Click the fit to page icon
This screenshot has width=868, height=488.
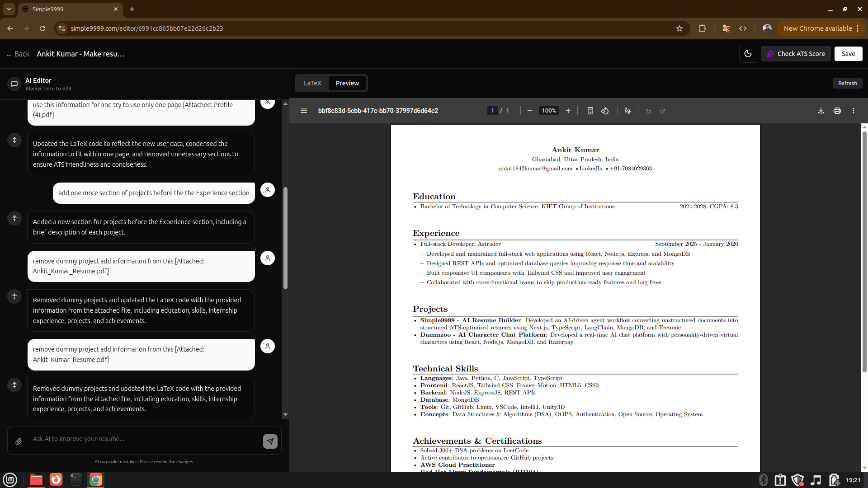(590, 111)
